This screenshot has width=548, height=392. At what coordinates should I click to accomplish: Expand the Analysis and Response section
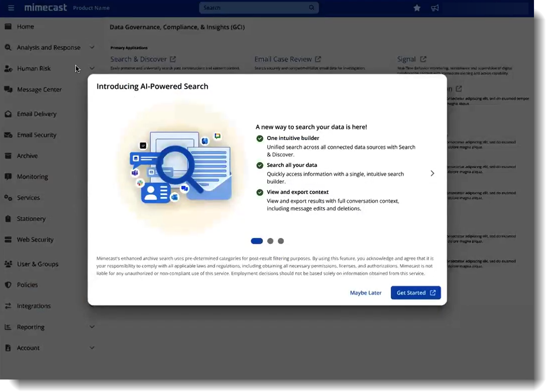tap(92, 47)
